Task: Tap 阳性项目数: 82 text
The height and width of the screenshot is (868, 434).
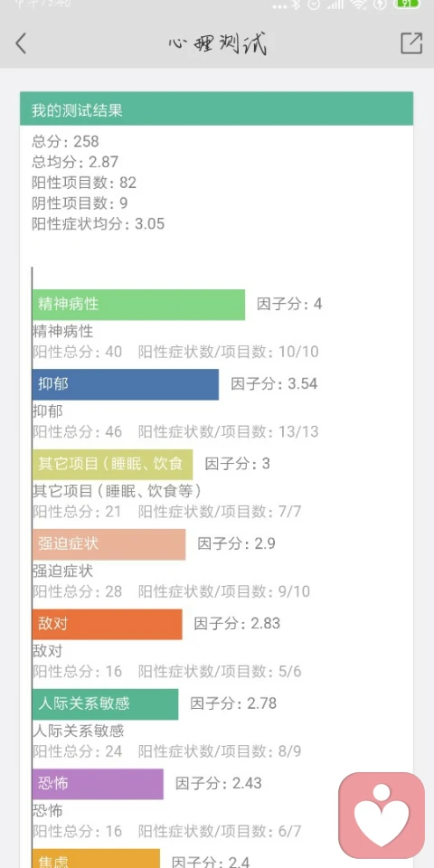Action: click(84, 183)
